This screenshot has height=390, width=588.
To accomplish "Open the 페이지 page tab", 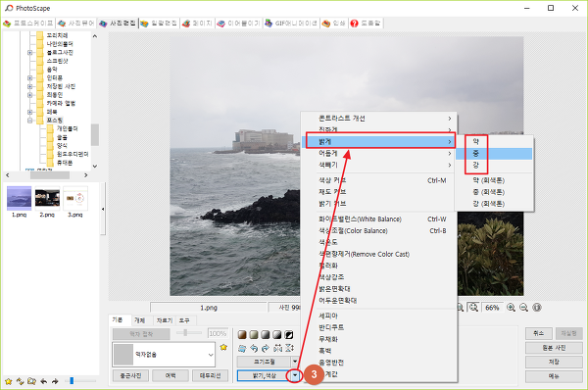I will 197,24.
